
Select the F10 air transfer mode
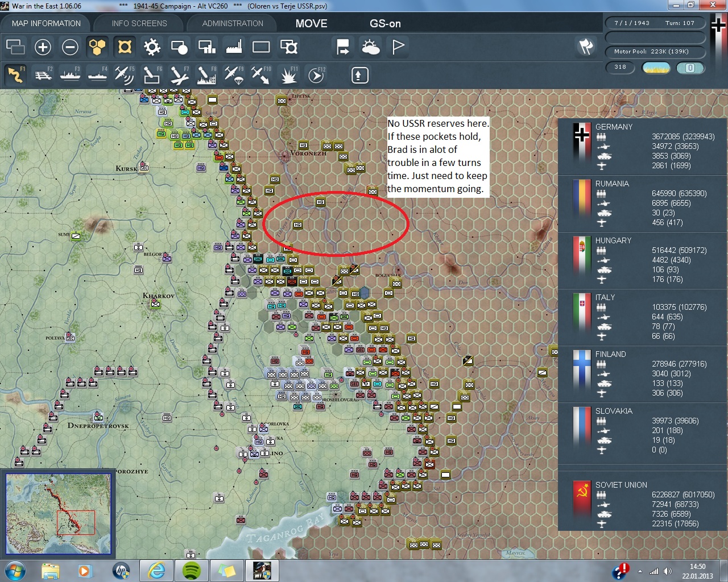coord(261,75)
